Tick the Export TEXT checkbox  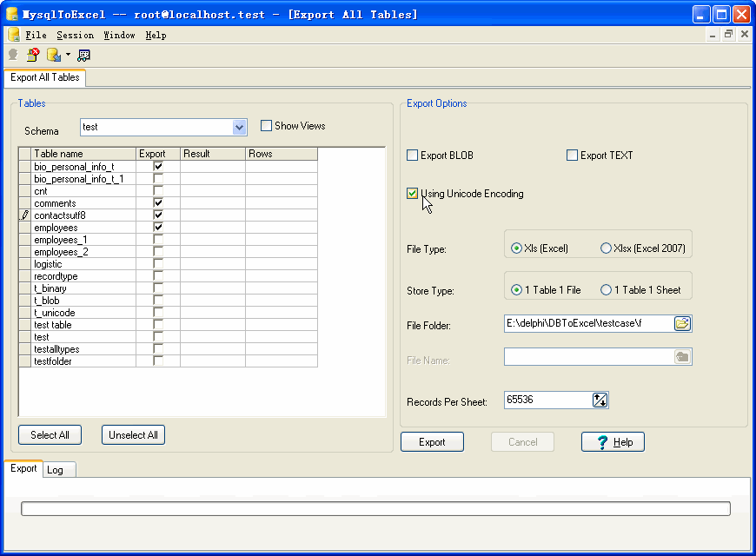572,156
